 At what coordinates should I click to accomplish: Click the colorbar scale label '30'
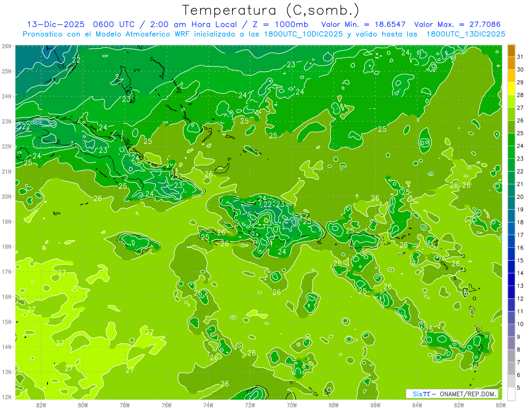520,69
